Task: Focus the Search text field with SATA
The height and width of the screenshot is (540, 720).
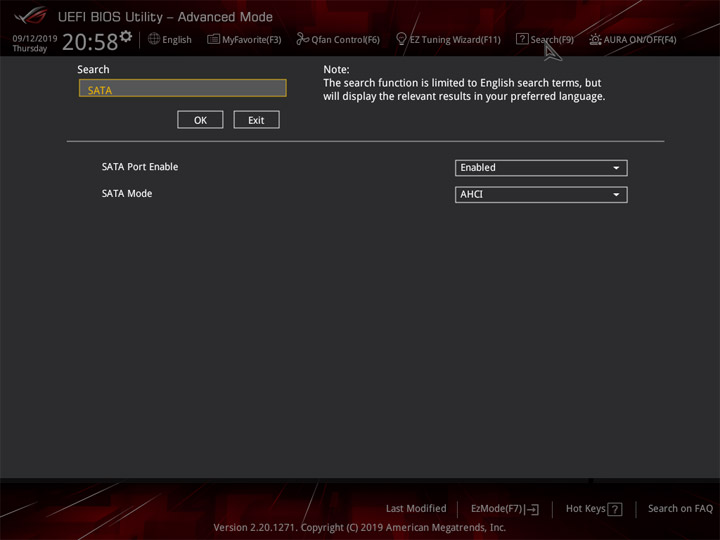Action: [x=183, y=88]
